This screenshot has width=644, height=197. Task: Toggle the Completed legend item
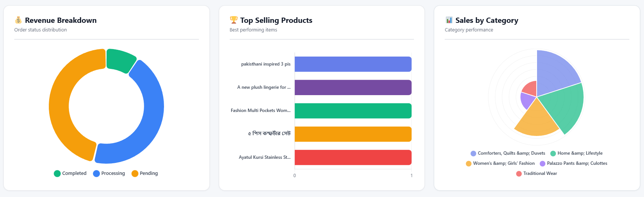click(70, 173)
